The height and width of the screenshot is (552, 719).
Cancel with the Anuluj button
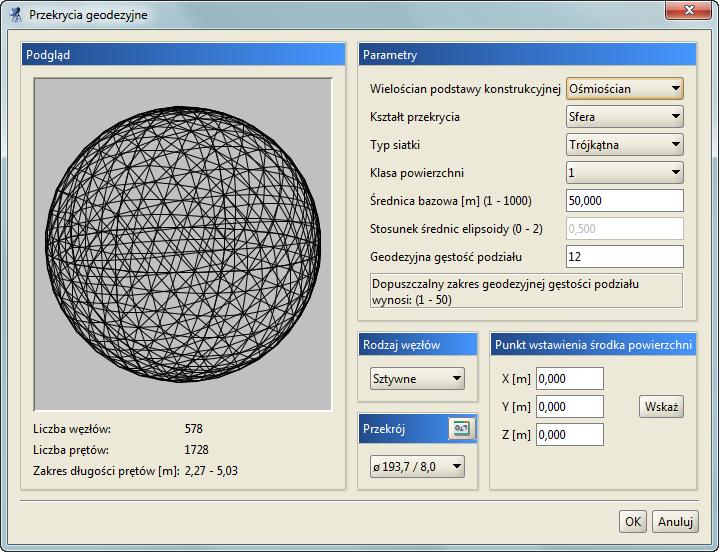(675, 522)
